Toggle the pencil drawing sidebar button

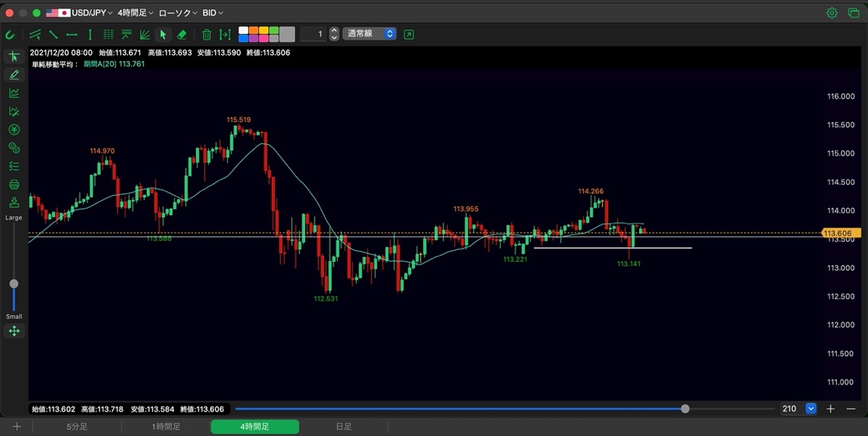tap(14, 74)
